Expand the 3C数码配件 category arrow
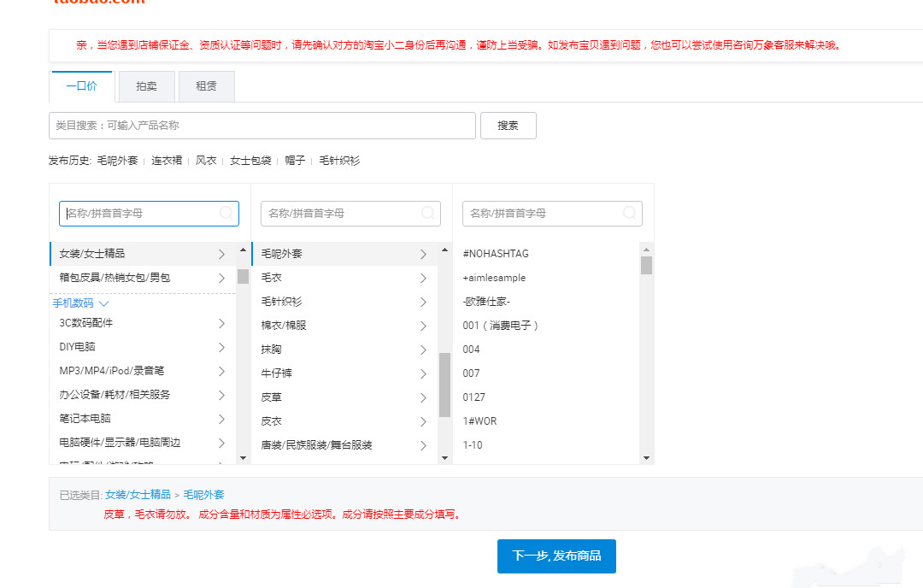The width and height of the screenshot is (923, 588). 221,322
